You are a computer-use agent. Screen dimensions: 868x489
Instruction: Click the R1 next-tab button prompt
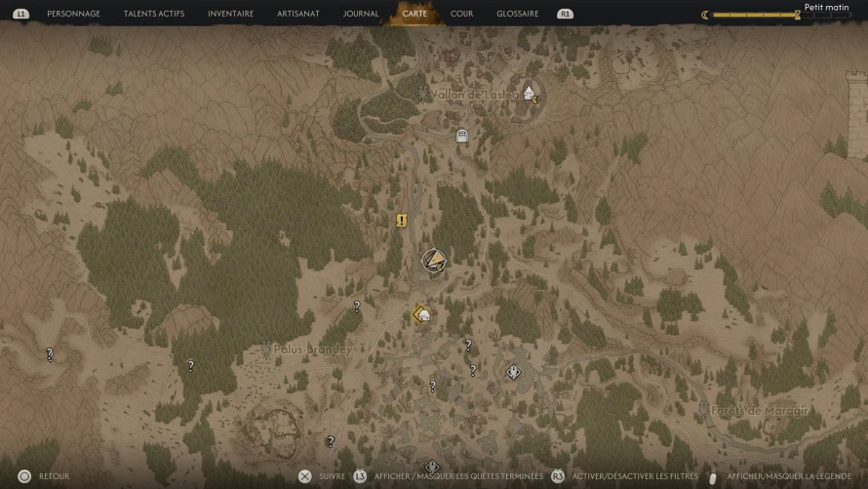[565, 14]
